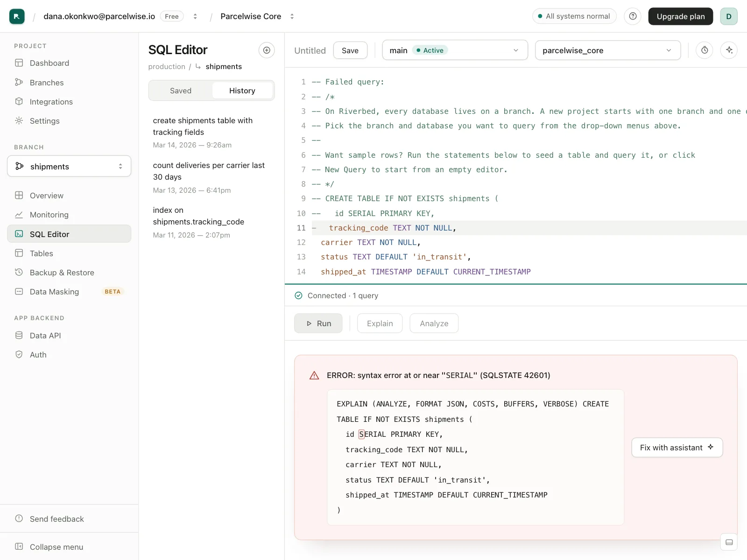Click Upgrade plan
Viewport: 747px width, 560px height.
coord(681,16)
